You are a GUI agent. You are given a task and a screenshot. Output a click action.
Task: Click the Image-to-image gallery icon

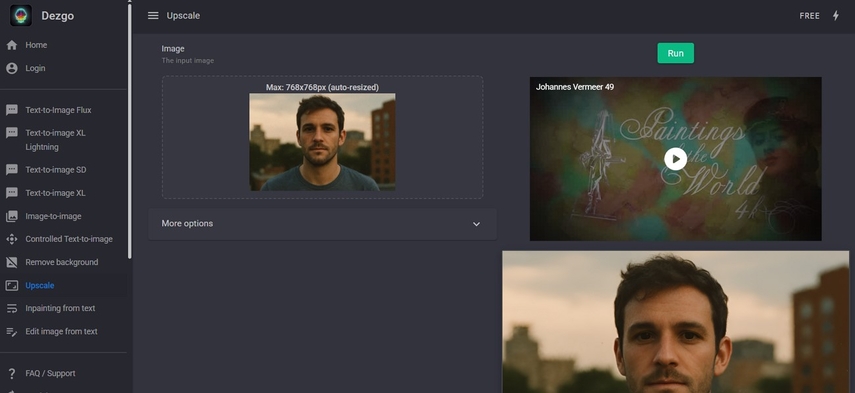click(12, 216)
